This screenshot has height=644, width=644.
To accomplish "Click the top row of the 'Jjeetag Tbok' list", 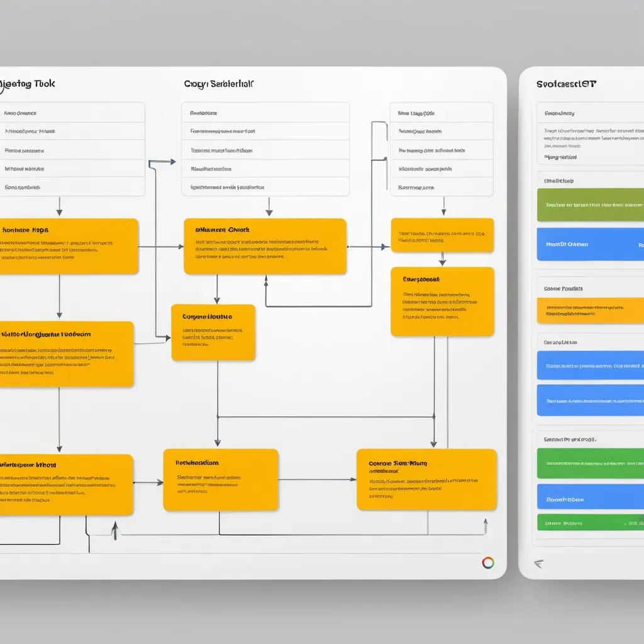I will pyautogui.click(x=72, y=113).
